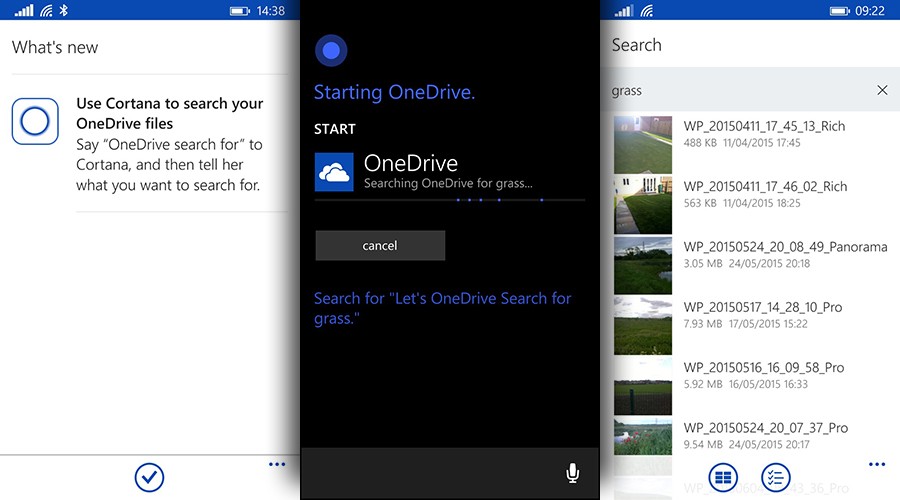Tap the Cortana circle icon in What's new
The width and height of the screenshot is (900, 500).
tap(35, 121)
